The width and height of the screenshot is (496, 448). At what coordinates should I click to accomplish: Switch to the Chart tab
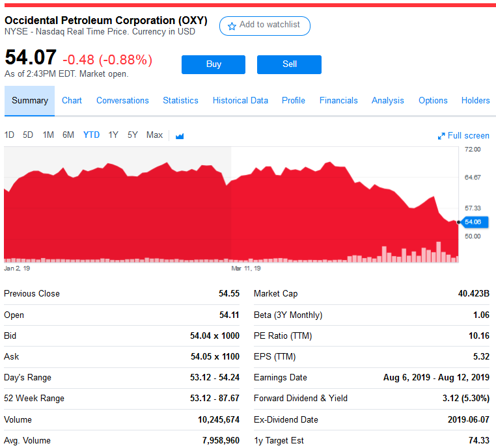(72, 101)
